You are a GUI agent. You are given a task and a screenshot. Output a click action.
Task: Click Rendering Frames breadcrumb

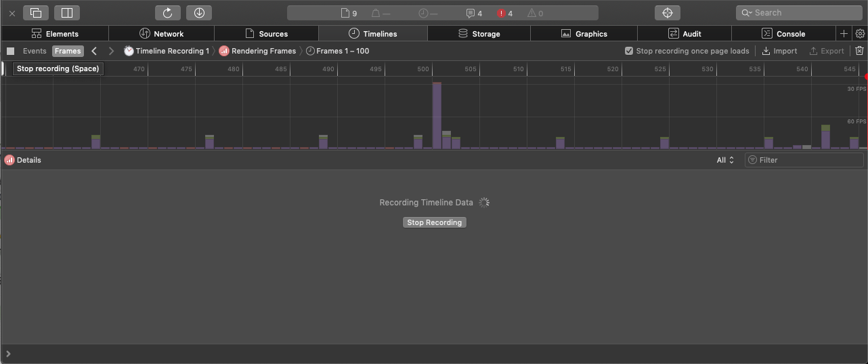tap(257, 51)
